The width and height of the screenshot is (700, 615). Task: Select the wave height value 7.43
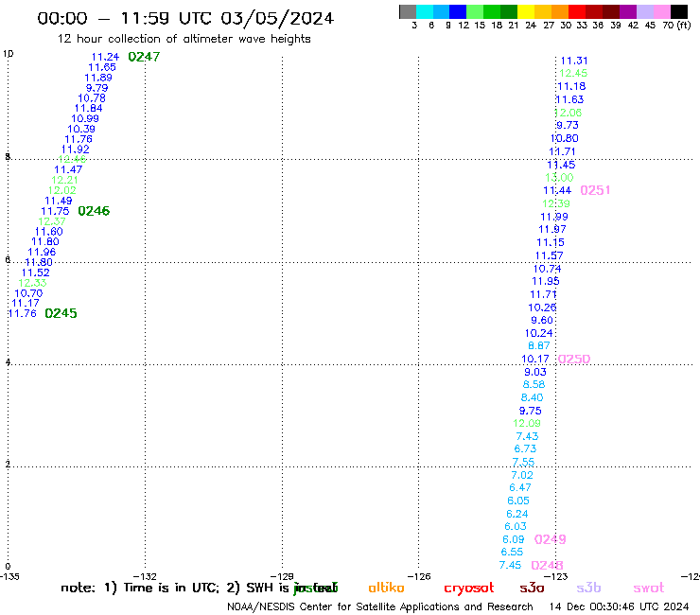[527, 436]
